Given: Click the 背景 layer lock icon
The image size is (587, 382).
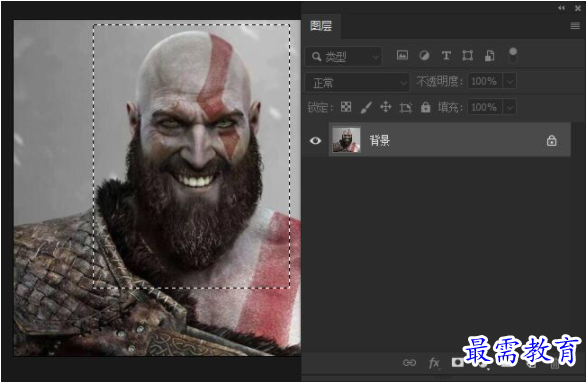Looking at the screenshot, I should pyautogui.click(x=551, y=140).
